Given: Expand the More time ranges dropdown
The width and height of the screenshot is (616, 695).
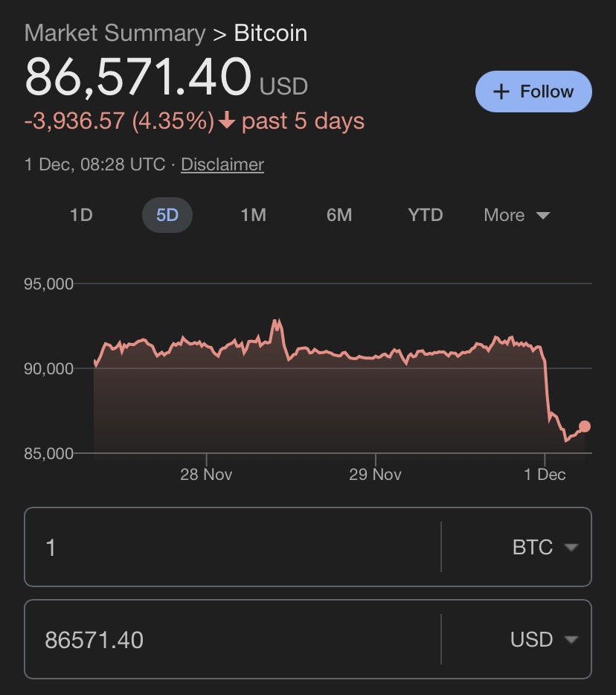Looking at the screenshot, I should coord(516,215).
